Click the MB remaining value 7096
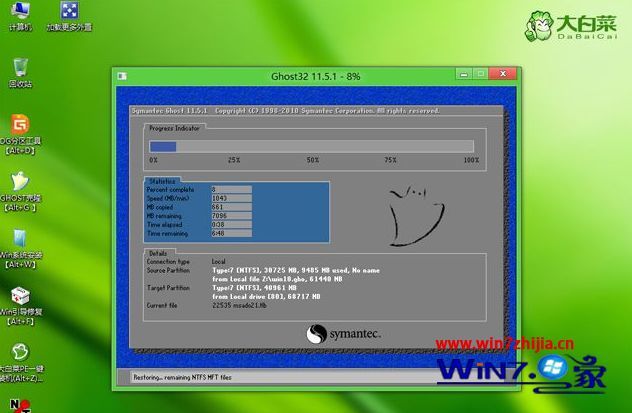 [x=232, y=216]
